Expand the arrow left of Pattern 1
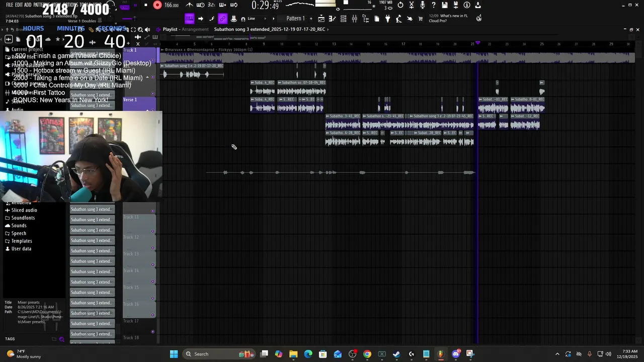 point(274,19)
